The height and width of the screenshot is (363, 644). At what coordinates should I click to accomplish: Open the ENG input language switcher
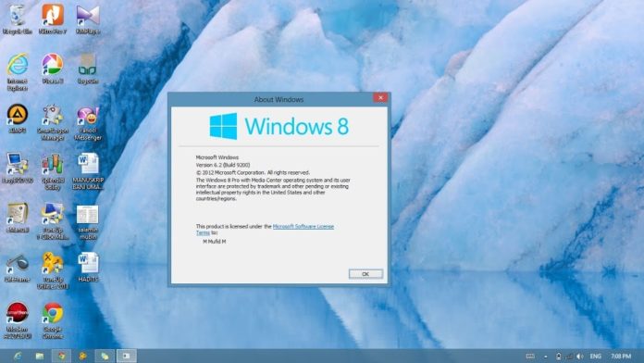coord(596,357)
